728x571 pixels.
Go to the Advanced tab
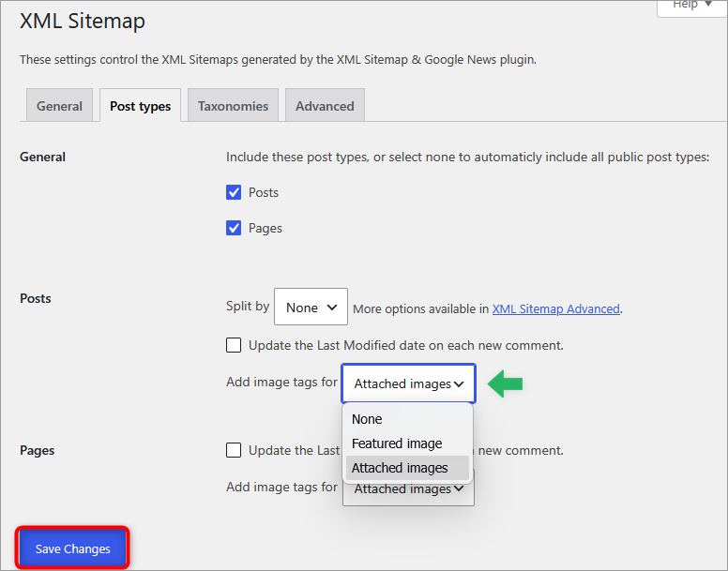[x=325, y=105]
